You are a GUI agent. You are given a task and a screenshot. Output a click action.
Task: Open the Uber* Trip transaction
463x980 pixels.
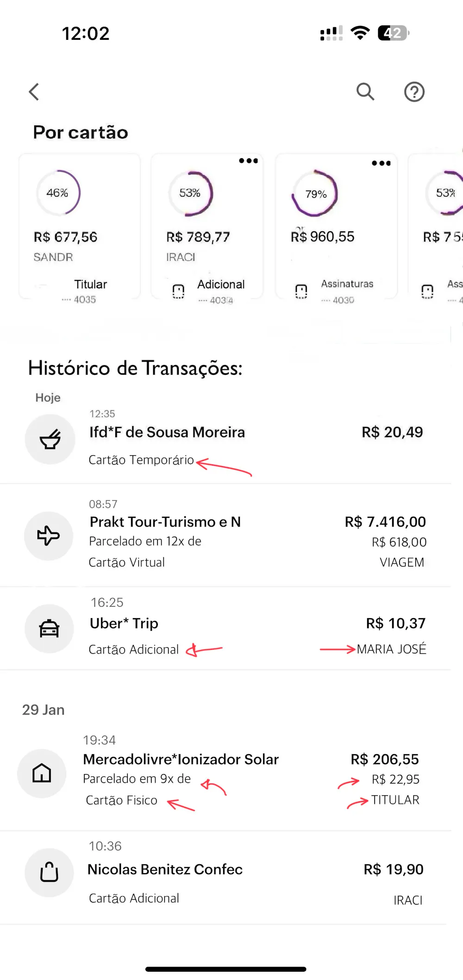click(124, 623)
